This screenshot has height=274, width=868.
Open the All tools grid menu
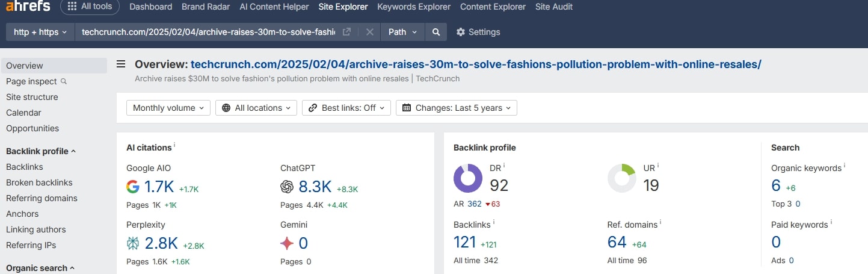pos(90,7)
